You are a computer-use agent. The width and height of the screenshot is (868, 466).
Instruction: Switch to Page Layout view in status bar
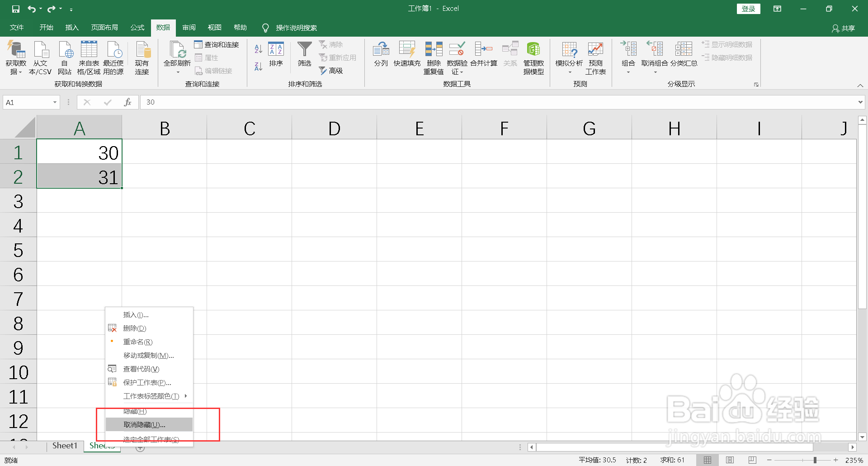[x=730, y=460]
